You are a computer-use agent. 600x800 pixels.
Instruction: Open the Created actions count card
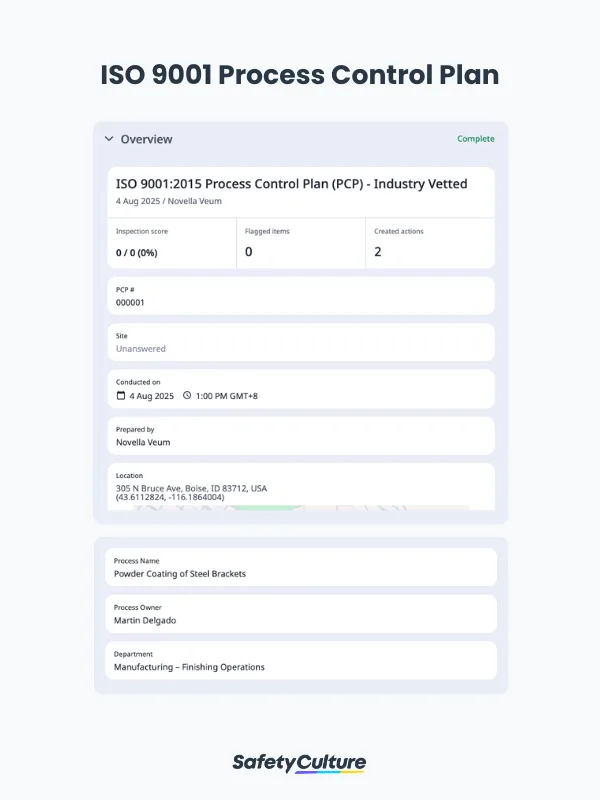pos(429,243)
